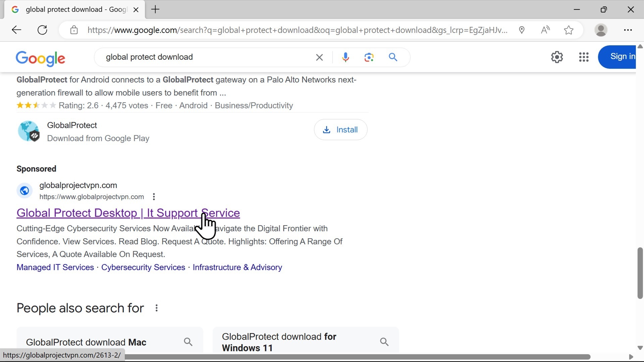Open options for People also search for
Image resolution: width=644 pixels, height=362 pixels.
pyautogui.click(x=156, y=308)
